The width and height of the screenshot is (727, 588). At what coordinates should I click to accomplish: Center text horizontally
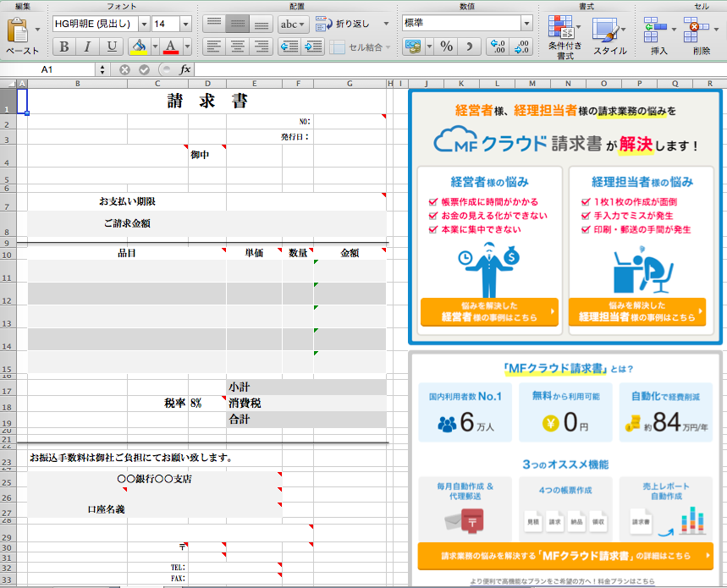click(237, 47)
